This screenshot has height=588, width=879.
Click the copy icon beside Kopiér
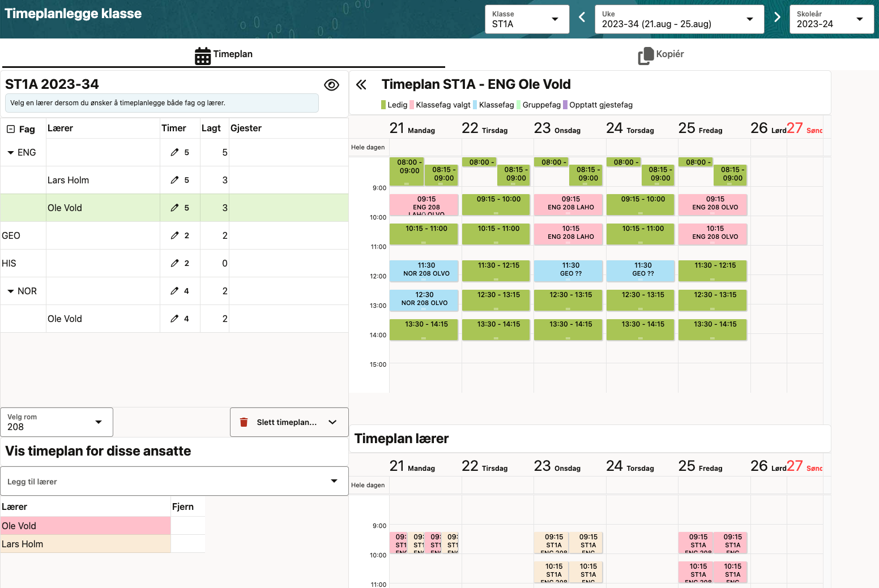point(646,55)
